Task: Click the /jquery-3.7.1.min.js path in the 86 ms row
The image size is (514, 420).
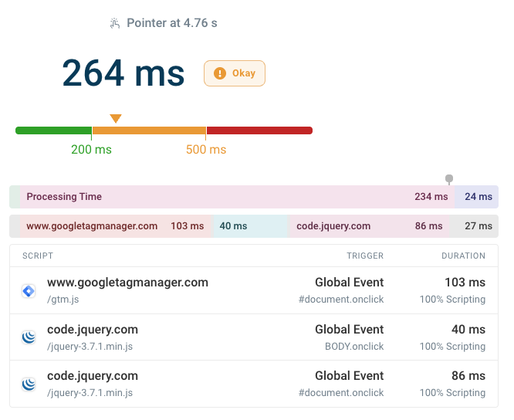Action: coord(90,393)
